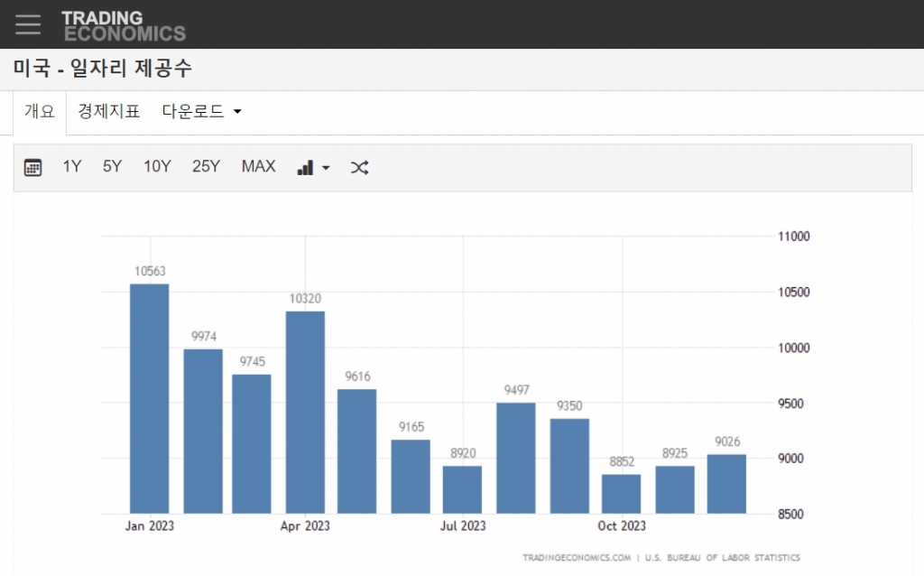This screenshot has height=576, width=924.
Task: Click the Trading Economics logo
Action: tap(123, 25)
